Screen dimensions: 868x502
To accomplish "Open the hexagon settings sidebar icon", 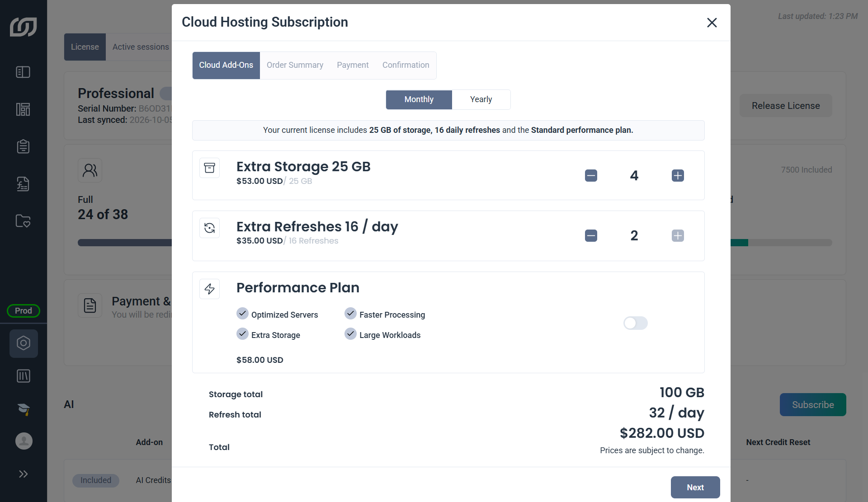I will pos(24,343).
